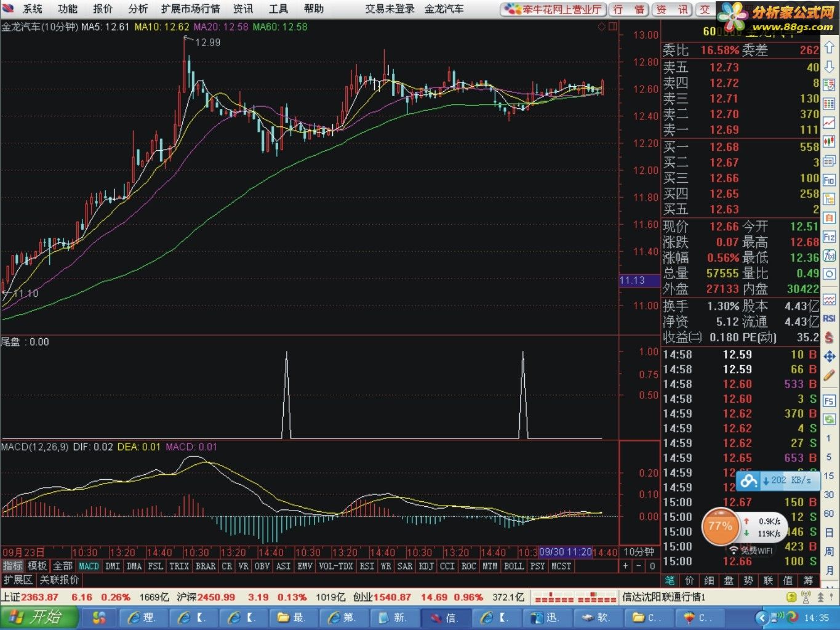Click the 上证 2363.87 index in status bar
This screenshot has width=840, height=630.
(x=30, y=597)
